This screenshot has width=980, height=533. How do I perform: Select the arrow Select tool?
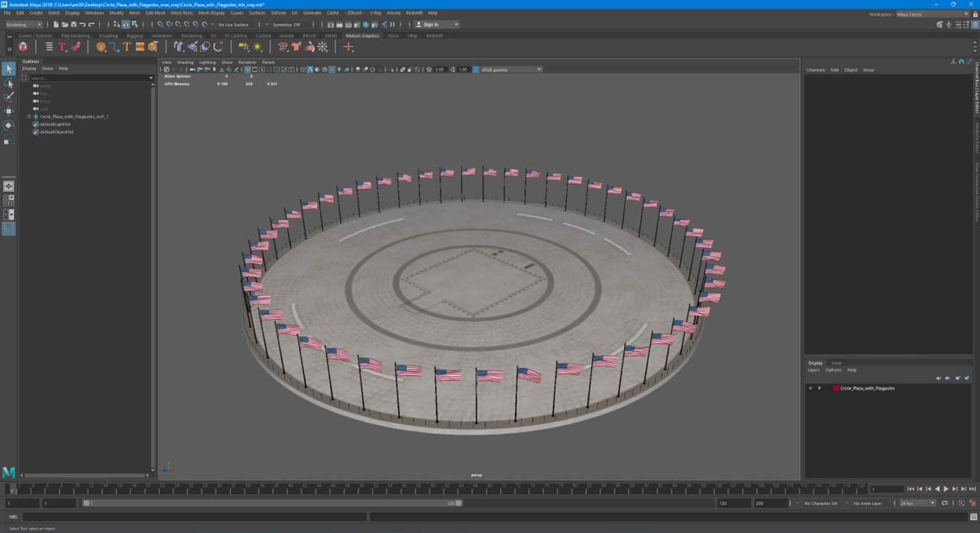coord(9,68)
